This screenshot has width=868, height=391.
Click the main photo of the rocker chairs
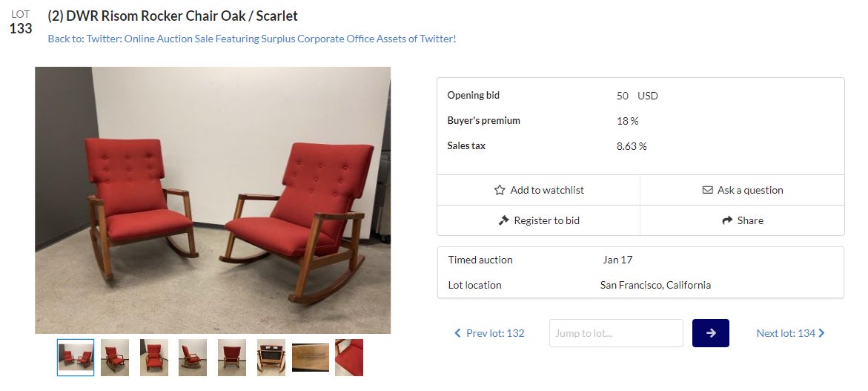213,200
